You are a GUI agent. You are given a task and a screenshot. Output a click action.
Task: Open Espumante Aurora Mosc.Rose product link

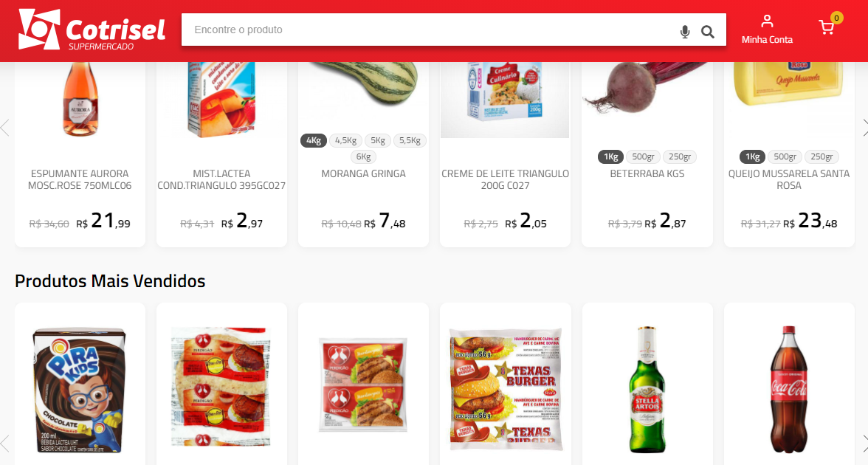[80, 179]
